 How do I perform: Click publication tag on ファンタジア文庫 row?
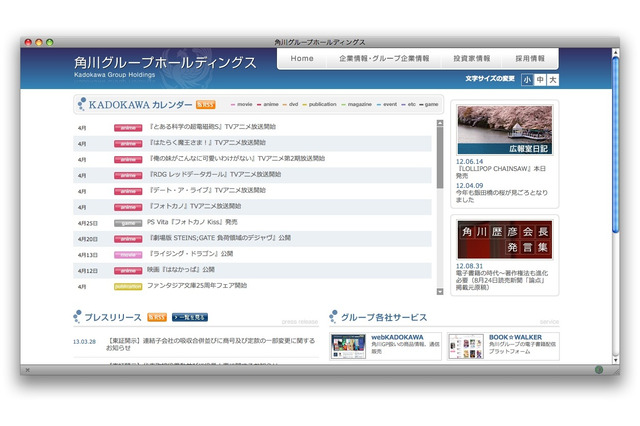[128, 287]
